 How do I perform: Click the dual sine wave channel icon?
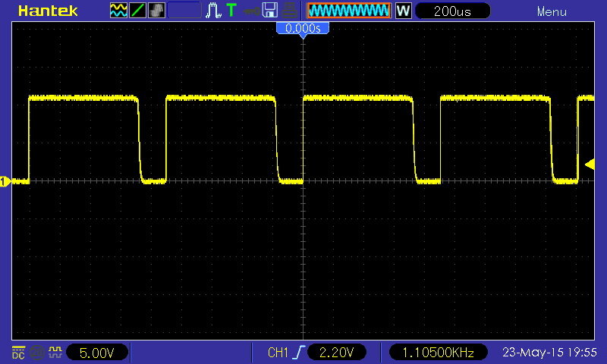(x=118, y=11)
